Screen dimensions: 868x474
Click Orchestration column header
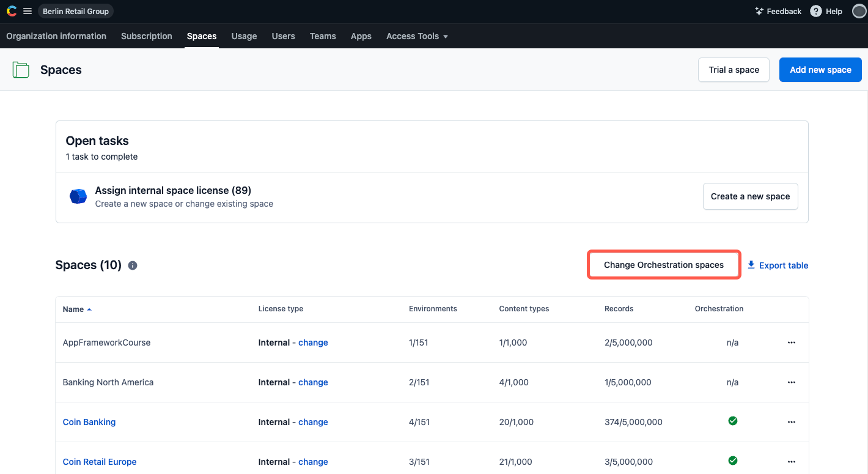[x=719, y=309]
